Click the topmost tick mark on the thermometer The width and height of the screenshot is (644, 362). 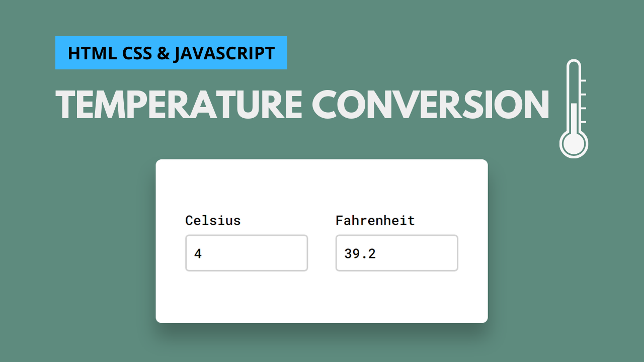pyautogui.click(x=584, y=80)
